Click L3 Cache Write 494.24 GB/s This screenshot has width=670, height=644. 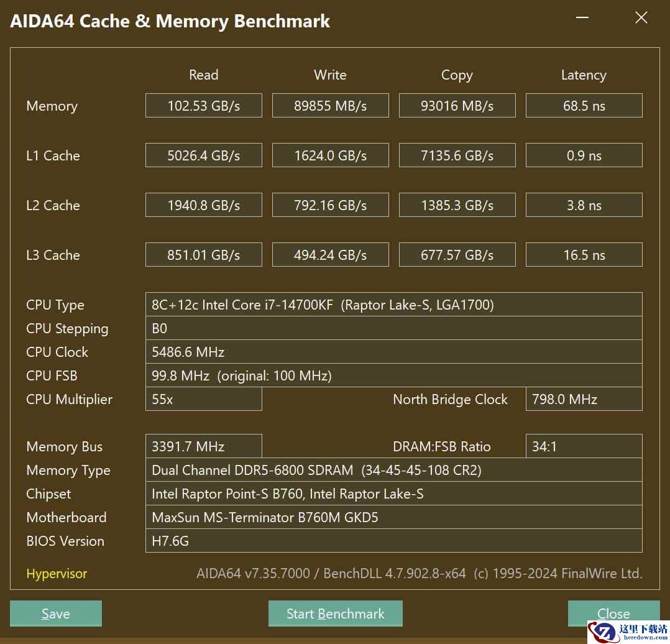point(330,255)
